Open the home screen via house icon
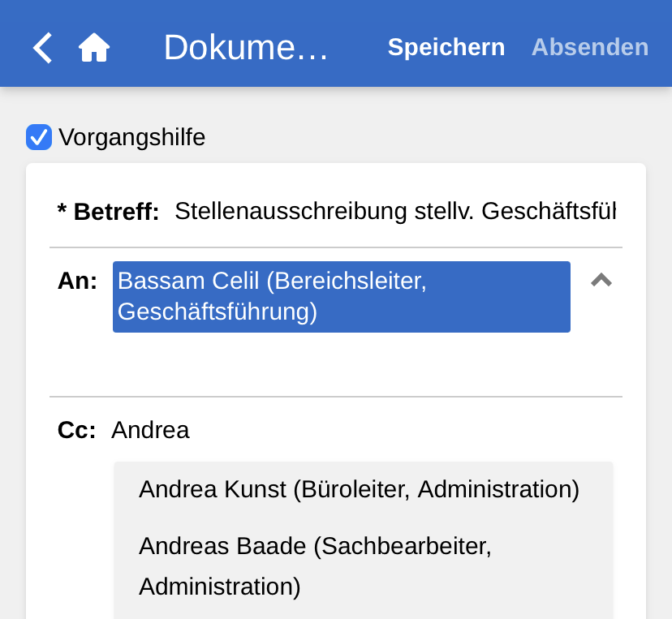The height and width of the screenshot is (619, 672). point(94,48)
